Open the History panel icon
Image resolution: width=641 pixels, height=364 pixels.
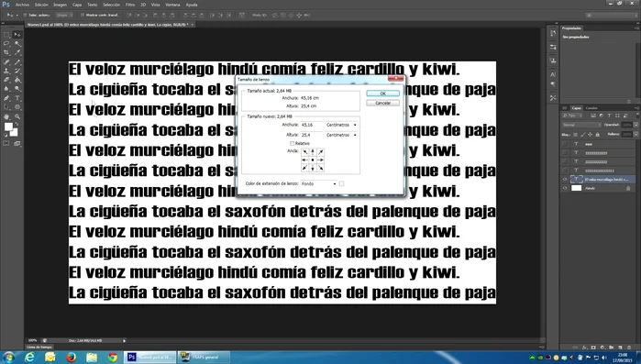coord(553,34)
